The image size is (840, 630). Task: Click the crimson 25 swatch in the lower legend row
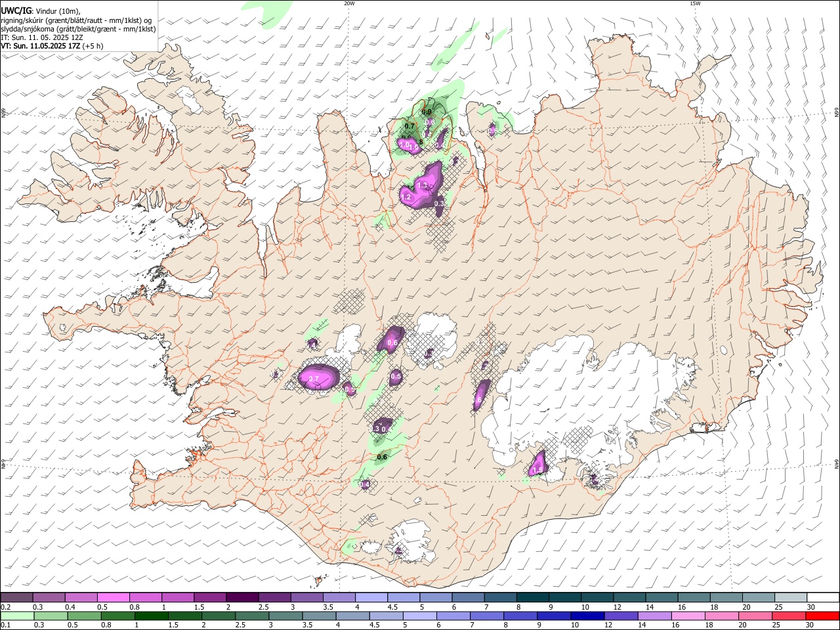789,616
